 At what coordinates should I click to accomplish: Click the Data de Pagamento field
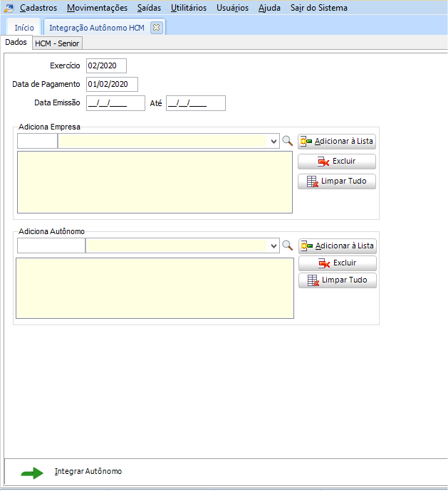click(112, 84)
